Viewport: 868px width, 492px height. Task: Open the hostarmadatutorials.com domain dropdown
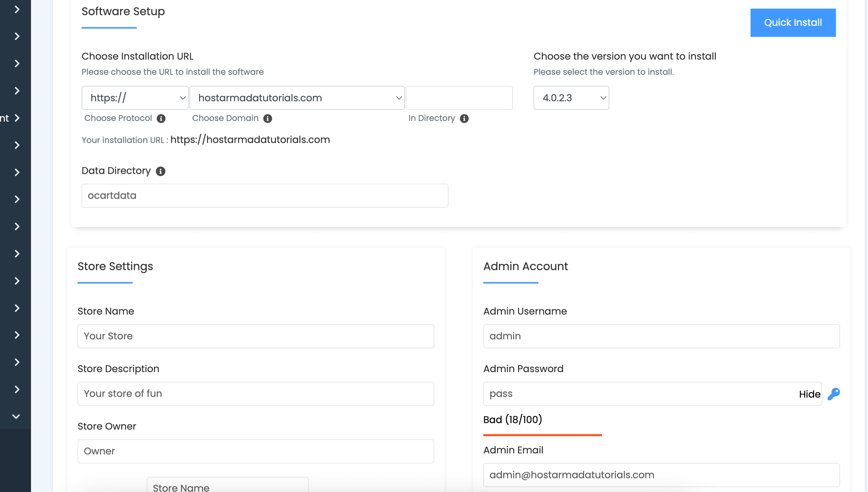pos(297,98)
